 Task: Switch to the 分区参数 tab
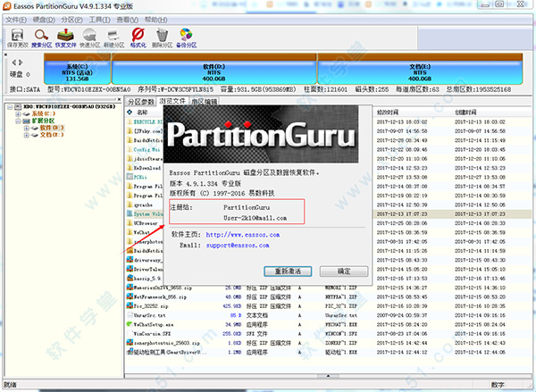tap(140, 102)
